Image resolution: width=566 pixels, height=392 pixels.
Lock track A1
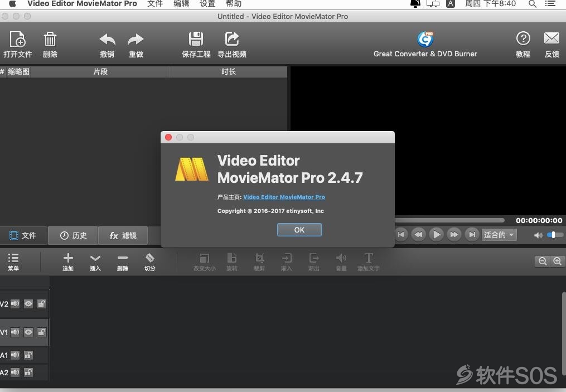click(28, 355)
